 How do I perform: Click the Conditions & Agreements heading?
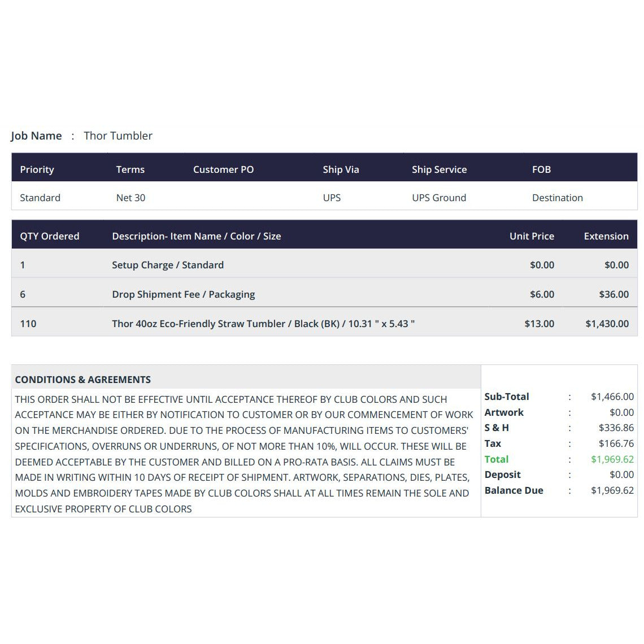click(83, 380)
